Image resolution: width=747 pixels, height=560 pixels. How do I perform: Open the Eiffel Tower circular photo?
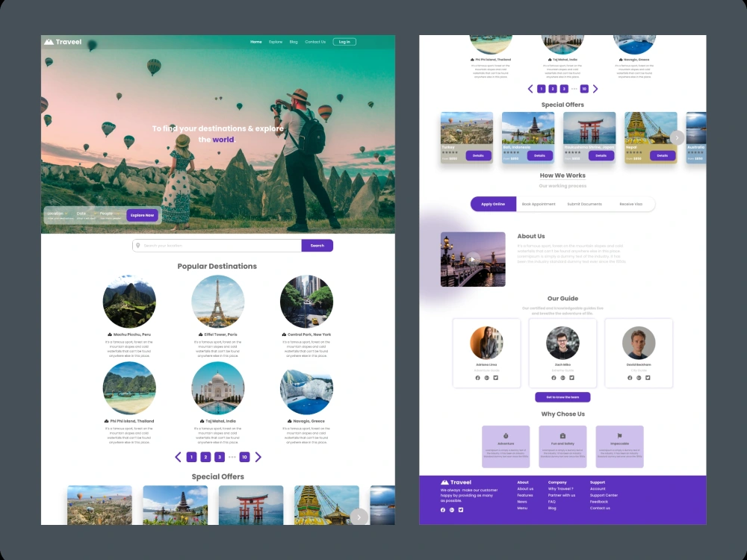click(x=217, y=302)
